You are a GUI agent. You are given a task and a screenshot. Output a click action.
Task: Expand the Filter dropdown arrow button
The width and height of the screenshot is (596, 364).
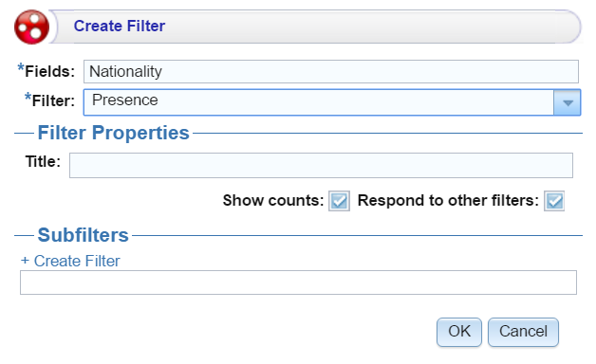pyautogui.click(x=568, y=102)
